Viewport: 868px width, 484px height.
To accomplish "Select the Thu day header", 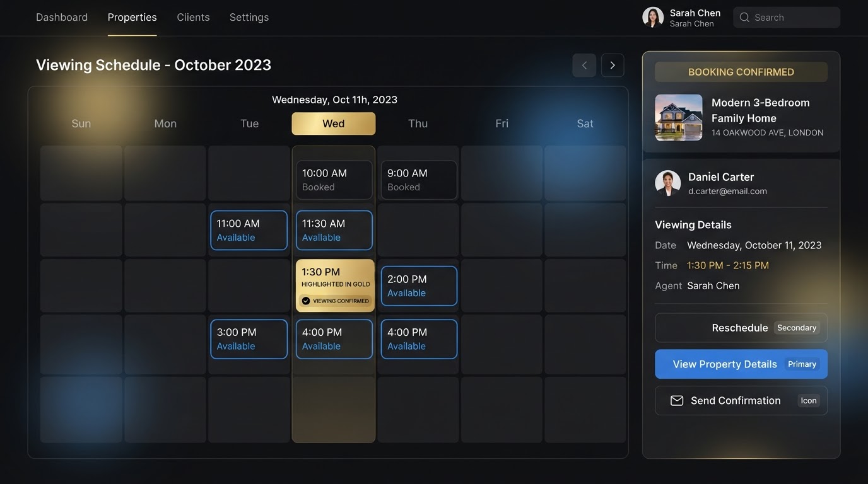I will [418, 124].
